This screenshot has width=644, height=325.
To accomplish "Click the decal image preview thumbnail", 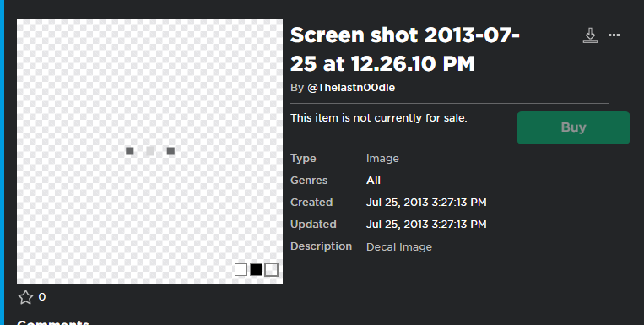I will click(149, 151).
